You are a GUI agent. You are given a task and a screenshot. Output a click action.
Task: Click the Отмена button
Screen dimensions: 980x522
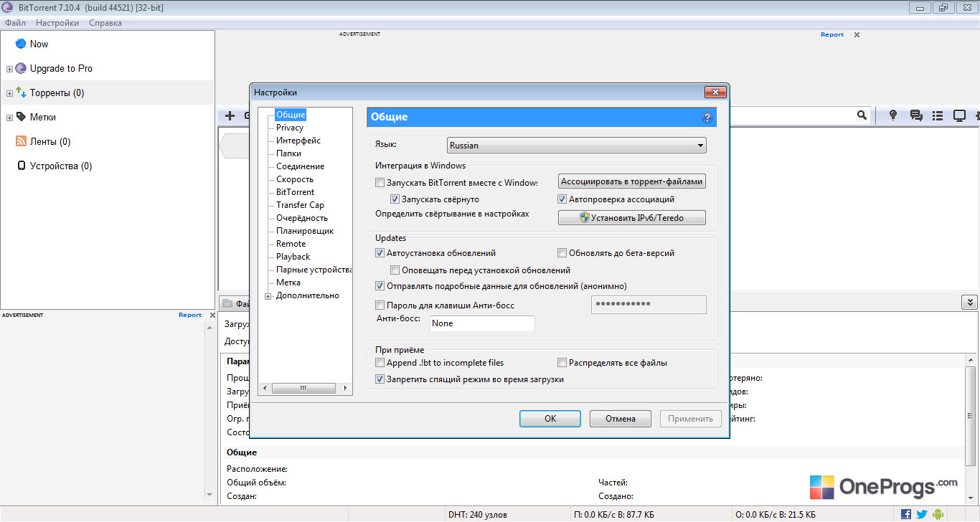pyautogui.click(x=621, y=419)
